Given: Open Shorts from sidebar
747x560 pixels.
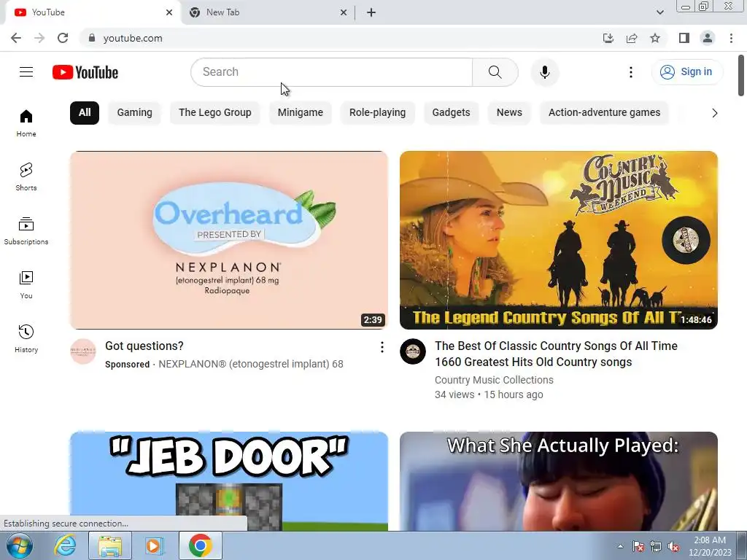Looking at the screenshot, I should tap(26, 176).
